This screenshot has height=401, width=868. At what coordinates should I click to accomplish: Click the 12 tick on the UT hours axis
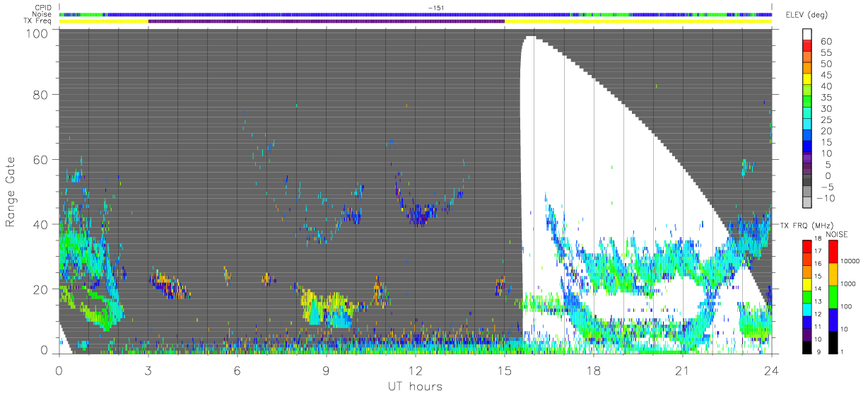point(416,370)
